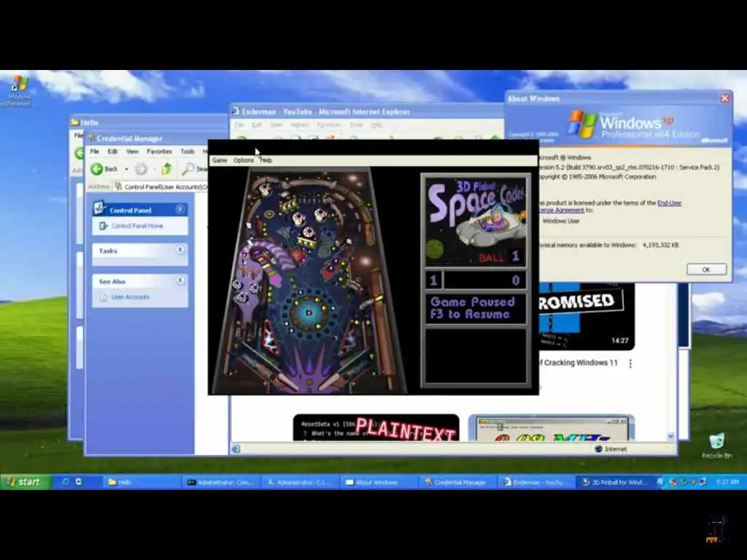The height and width of the screenshot is (560, 747).
Task: Click the green Back arrow in Credential Manager
Action: click(x=97, y=169)
